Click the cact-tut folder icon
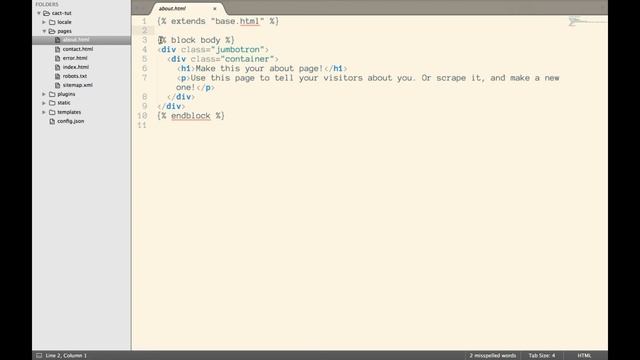Viewport: 640px width, 360px height. (47, 13)
